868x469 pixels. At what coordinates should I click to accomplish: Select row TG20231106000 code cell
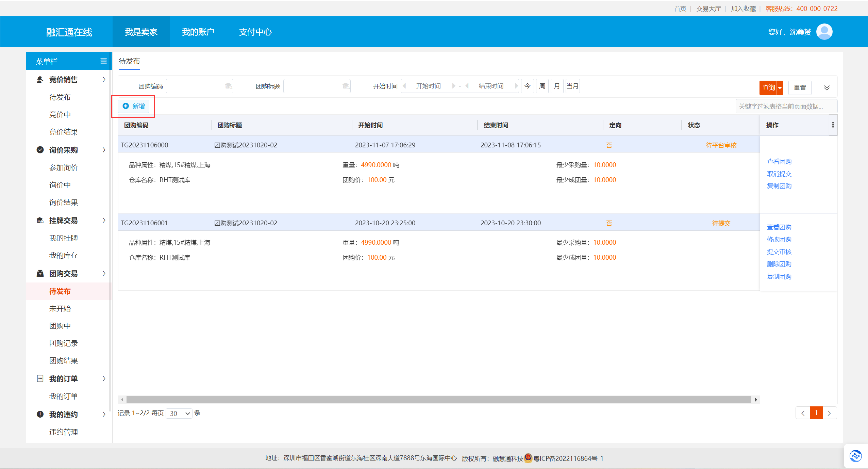[x=145, y=145]
